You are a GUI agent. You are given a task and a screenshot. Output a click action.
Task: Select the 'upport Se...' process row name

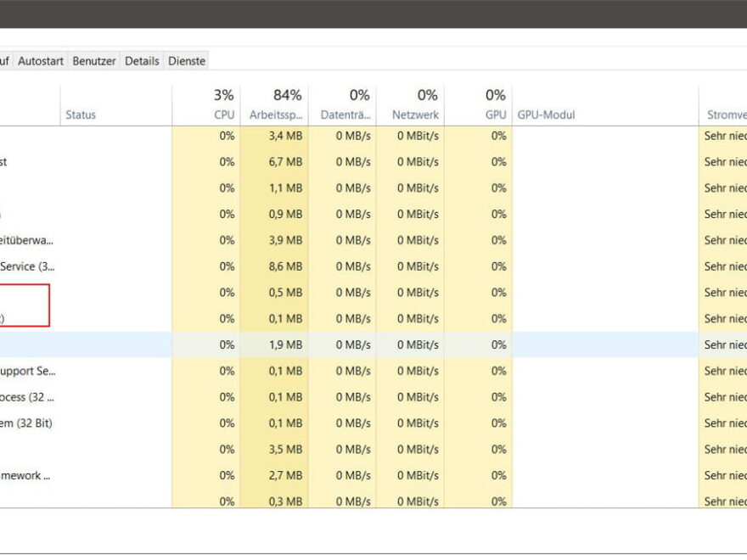[28, 371]
